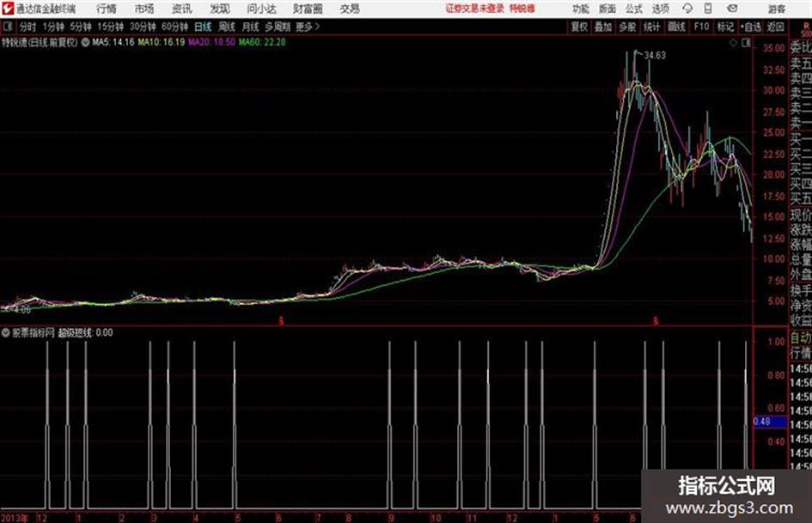Click the 复权 toolbar button
Screen dimensions: 812x523
click(x=579, y=27)
